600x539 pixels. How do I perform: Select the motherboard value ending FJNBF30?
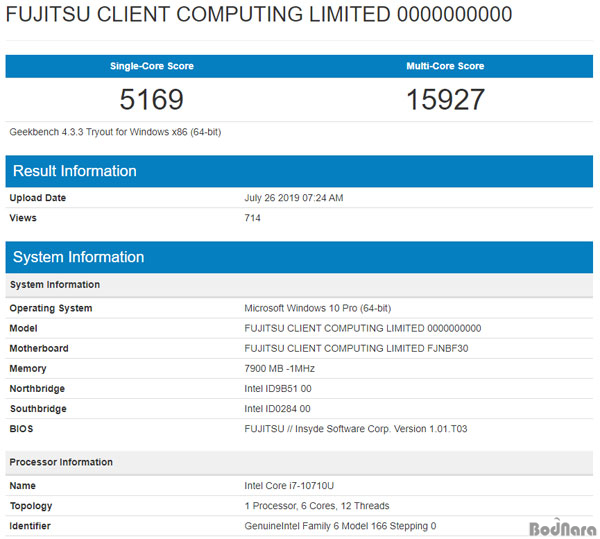356,348
